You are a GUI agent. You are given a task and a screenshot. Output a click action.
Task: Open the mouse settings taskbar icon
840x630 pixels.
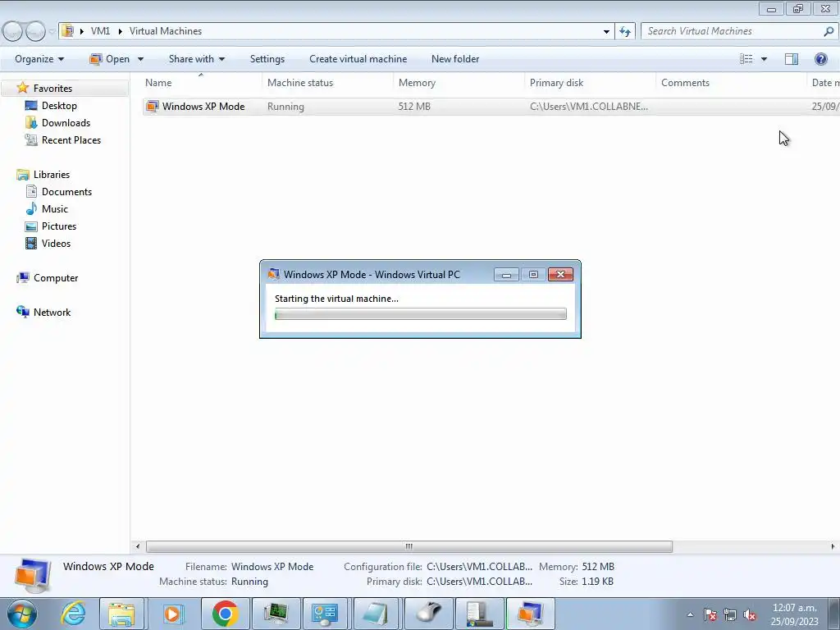pyautogui.click(x=428, y=614)
